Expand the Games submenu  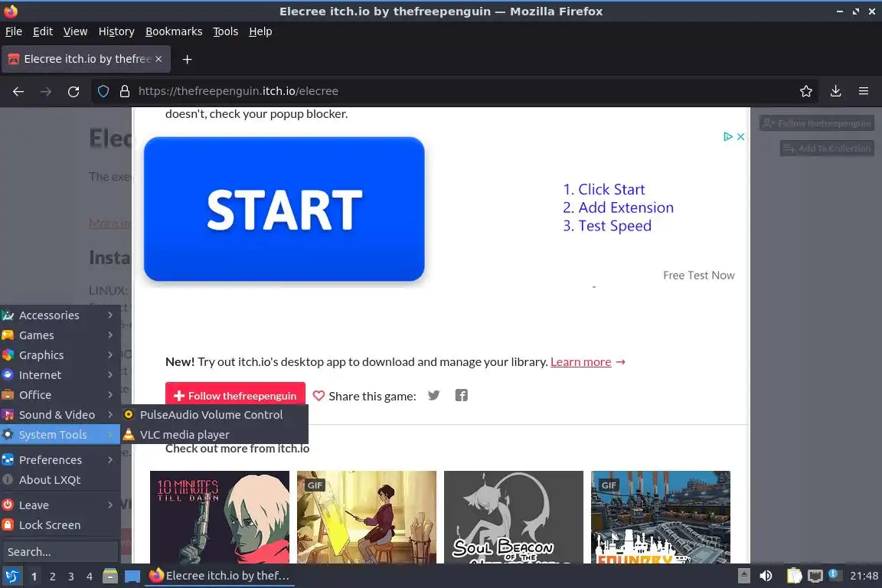(x=60, y=335)
